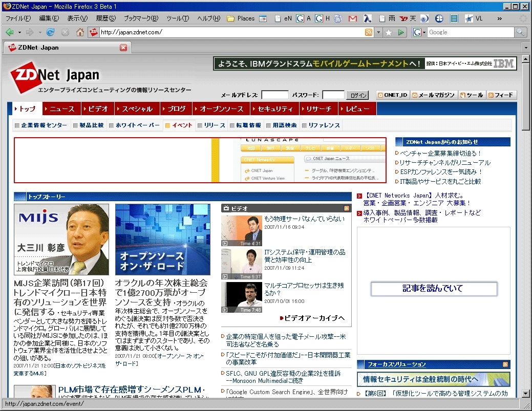
Task: Click the video section RSS icon
Action: coord(346,208)
